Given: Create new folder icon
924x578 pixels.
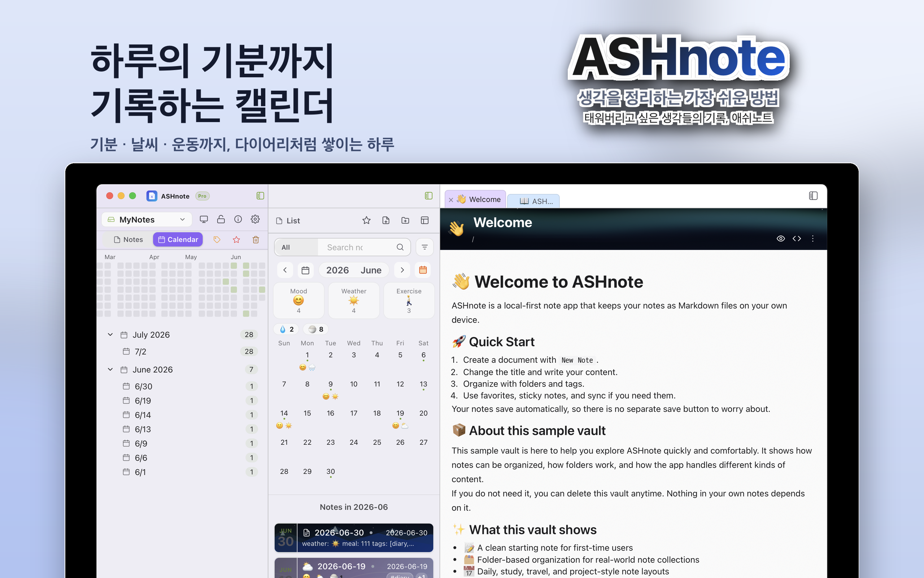Looking at the screenshot, I should (405, 221).
